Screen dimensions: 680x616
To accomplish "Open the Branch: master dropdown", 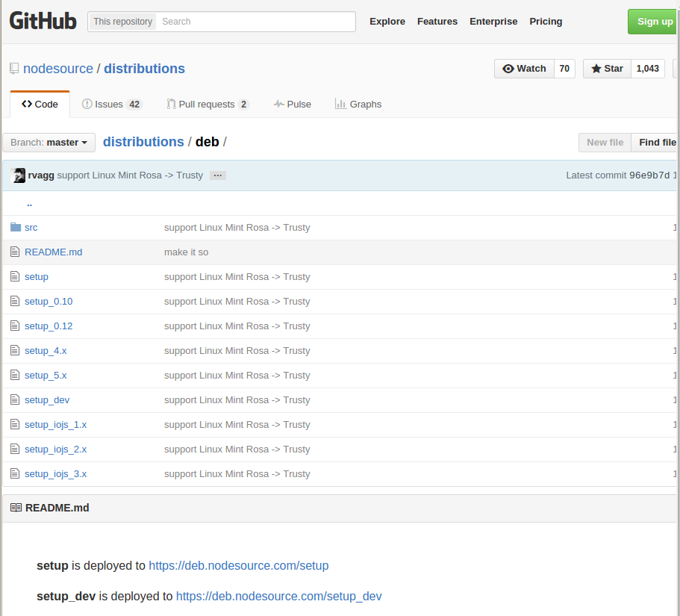I will 49,143.
